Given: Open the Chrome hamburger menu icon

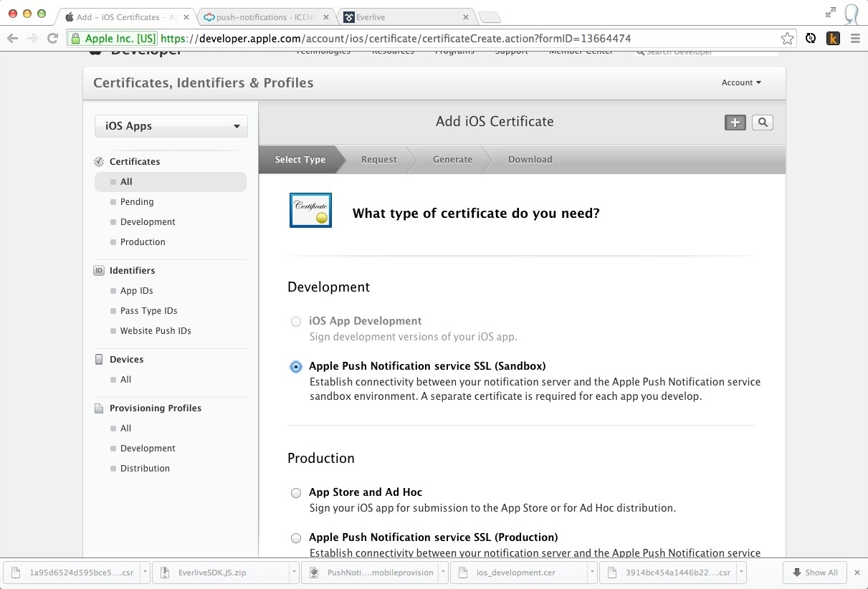Looking at the screenshot, I should point(855,39).
